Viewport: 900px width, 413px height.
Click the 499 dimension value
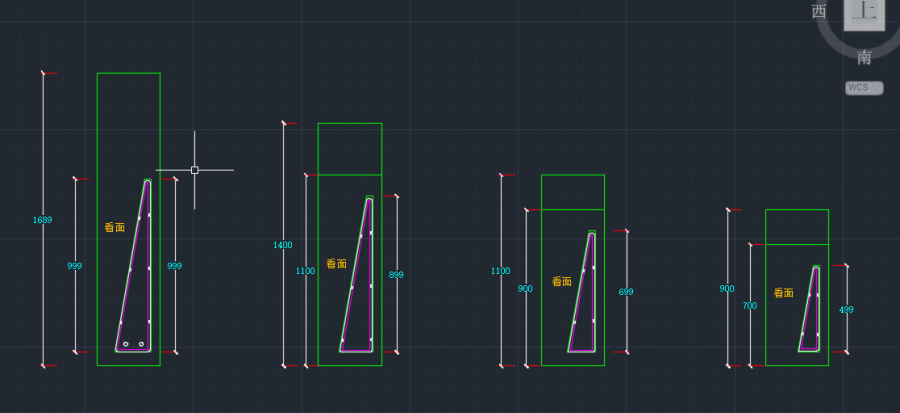(x=846, y=310)
